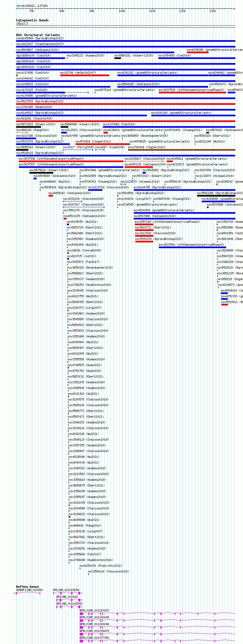Click variant esv3656850 (Besenbacher2015)
The image size is (243, 644).
(x=145, y=136)
